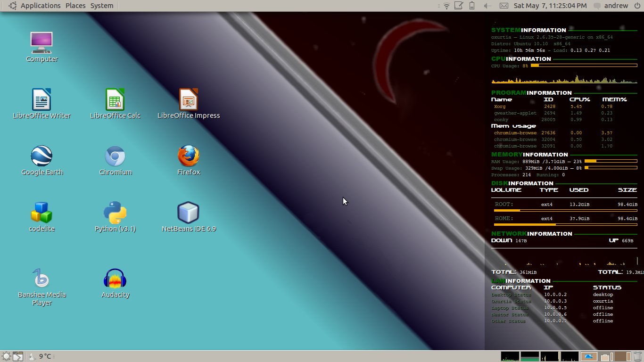Switch to the brown workspace in the switcher

623,356
